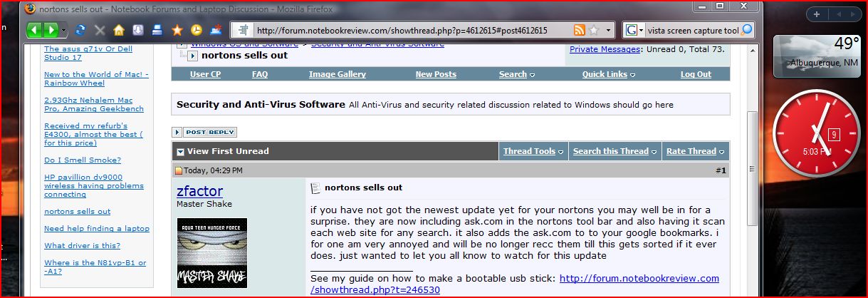Open post permalink #1
Screen dimensions: 868x298
pos(721,170)
